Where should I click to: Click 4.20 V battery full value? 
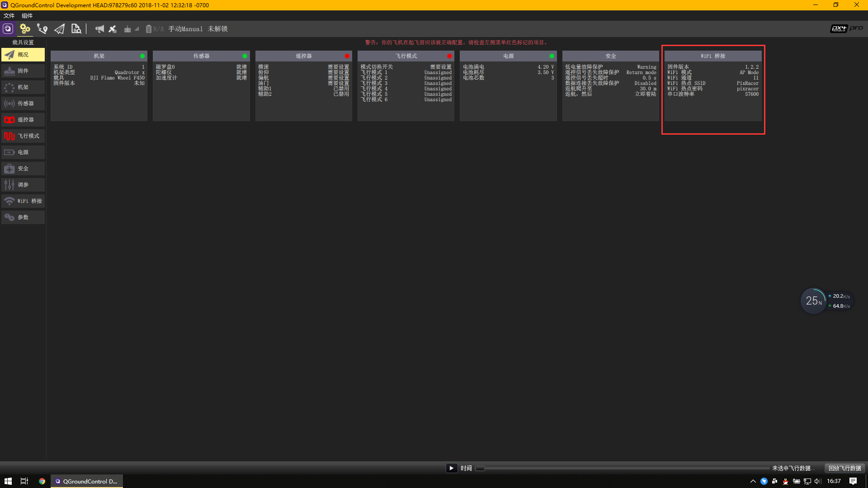pyautogui.click(x=545, y=67)
